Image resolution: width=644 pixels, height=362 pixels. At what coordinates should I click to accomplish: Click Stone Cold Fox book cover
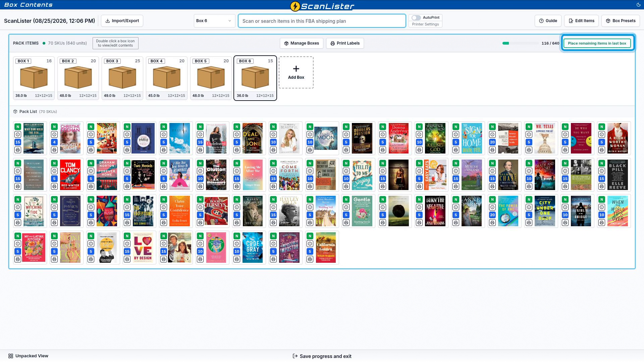70,248
